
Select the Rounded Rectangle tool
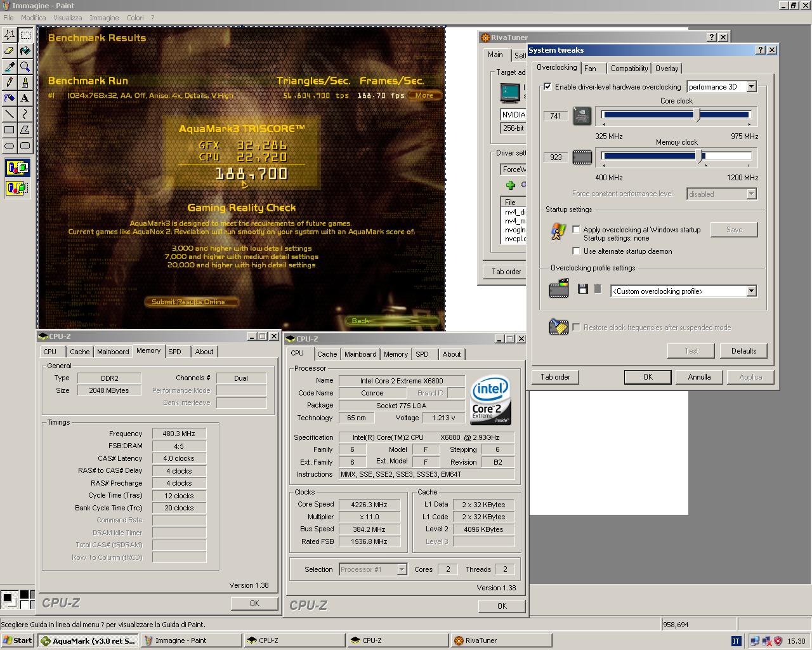coord(25,146)
